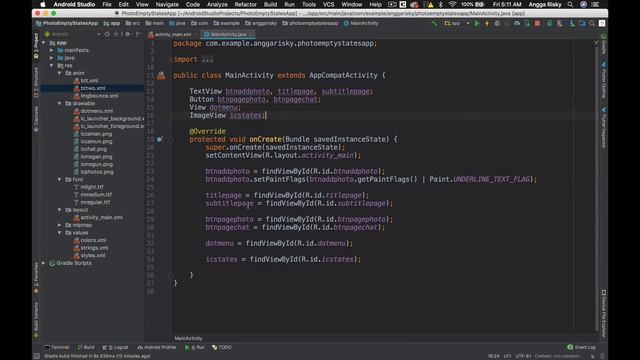This screenshot has height=360, width=640.
Task: Open the Android Profiler tool window button
Action: [157, 347]
